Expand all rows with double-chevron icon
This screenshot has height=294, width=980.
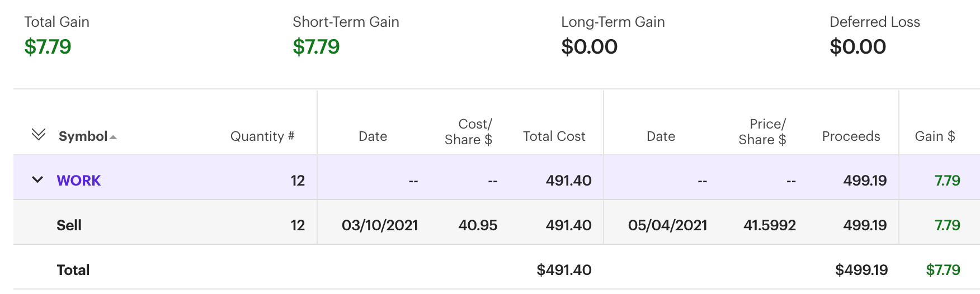(39, 135)
